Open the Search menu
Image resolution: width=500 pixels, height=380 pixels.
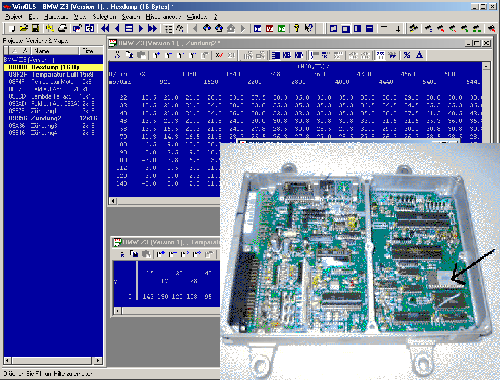(x=131, y=17)
